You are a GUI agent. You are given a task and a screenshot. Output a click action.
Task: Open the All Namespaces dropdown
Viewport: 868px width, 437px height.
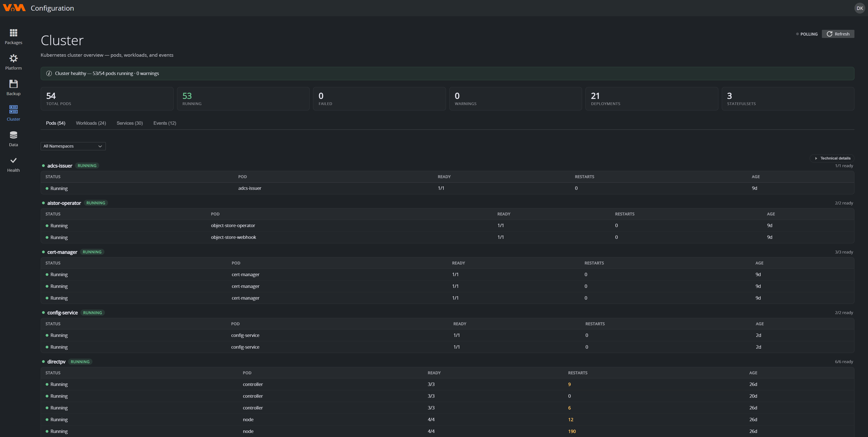pyautogui.click(x=73, y=146)
